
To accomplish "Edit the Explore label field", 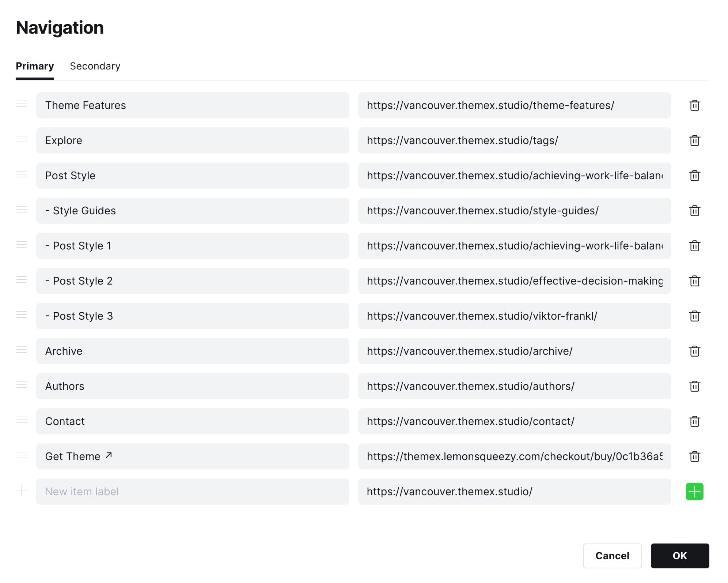I will pyautogui.click(x=193, y=140).
